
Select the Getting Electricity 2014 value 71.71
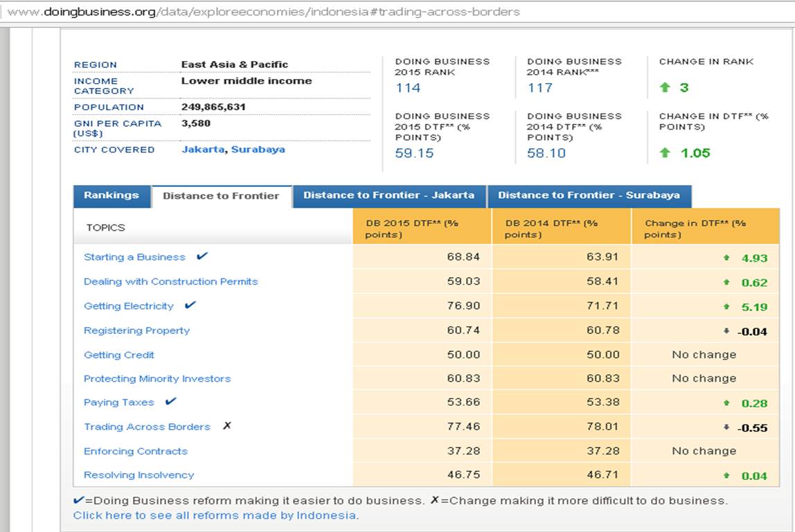[x=603, y=305]
